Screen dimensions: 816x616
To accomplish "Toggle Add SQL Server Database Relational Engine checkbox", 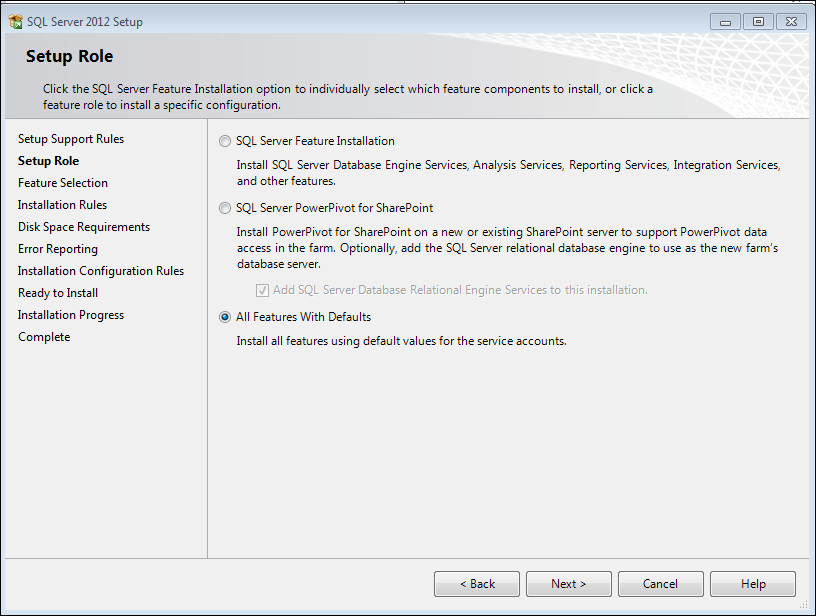I will pyautogui.click(x=263, y=290).
